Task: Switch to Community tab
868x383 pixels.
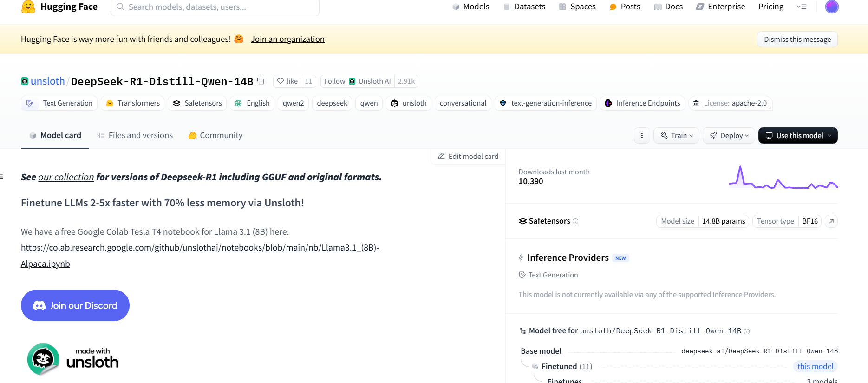Action: (215, 136)
